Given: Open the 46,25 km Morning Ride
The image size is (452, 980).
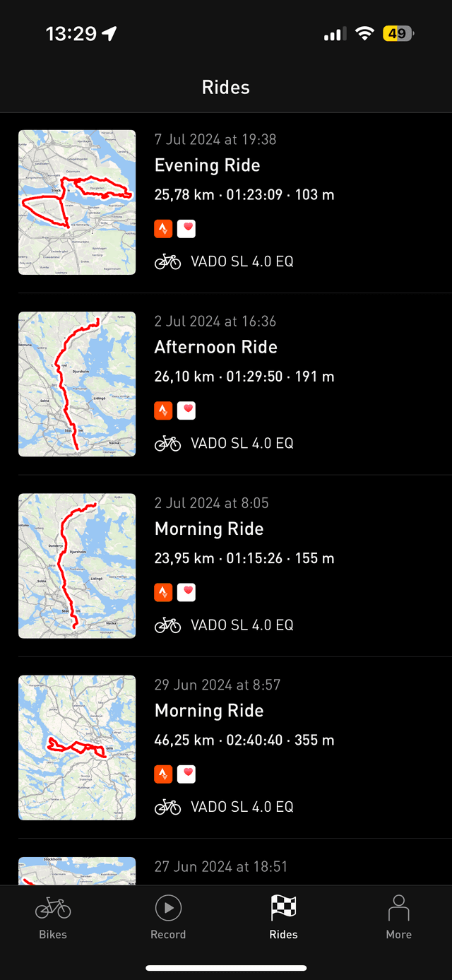Looking at the screenshot, I should click(208, 710).
